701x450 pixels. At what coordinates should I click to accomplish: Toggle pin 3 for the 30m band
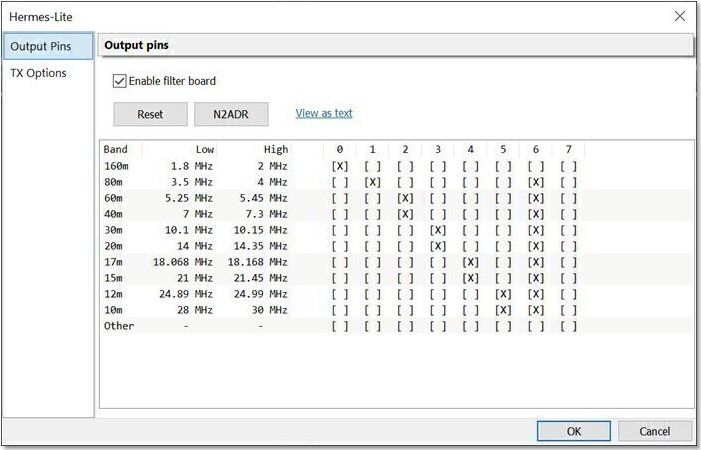point(438,230)
